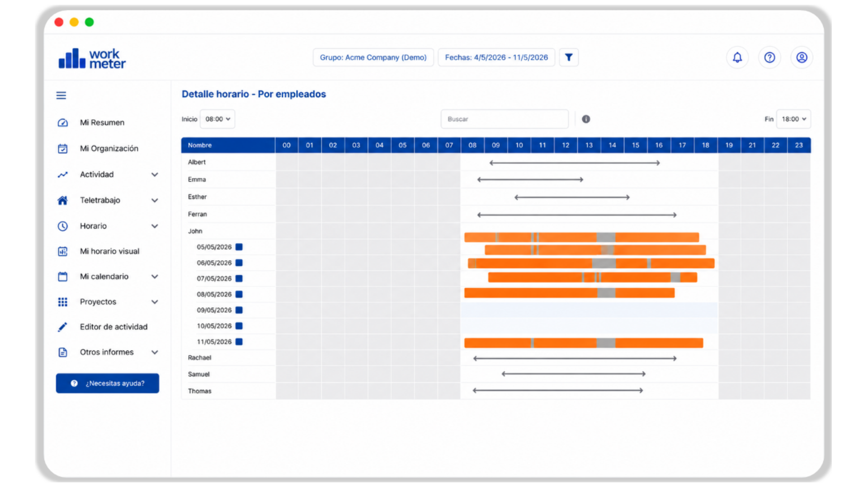Click the 08 hour column header
The image size is (868, 488).
click(x=472, y=145)
